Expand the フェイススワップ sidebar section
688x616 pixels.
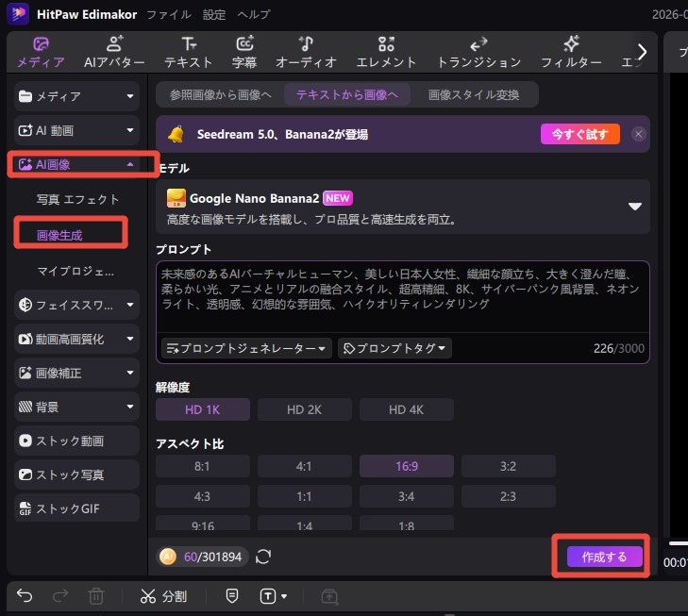coord(76,305)
